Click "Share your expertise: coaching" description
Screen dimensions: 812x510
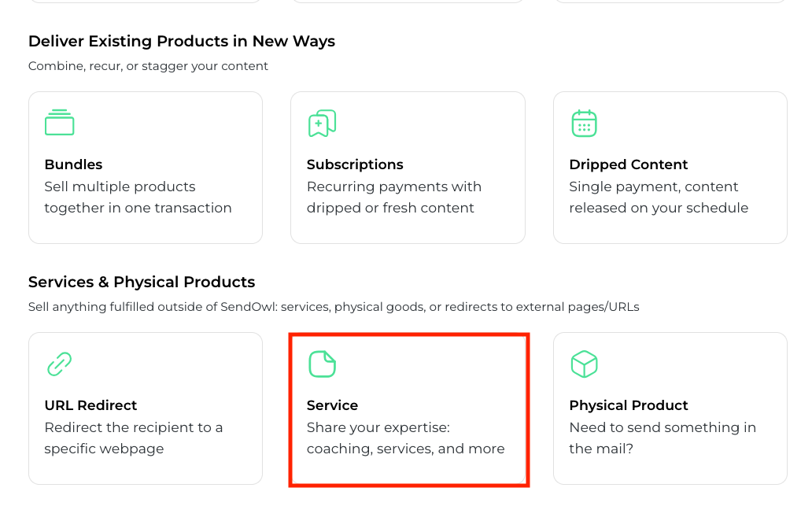pyautogui.click(x=405, y=438)
